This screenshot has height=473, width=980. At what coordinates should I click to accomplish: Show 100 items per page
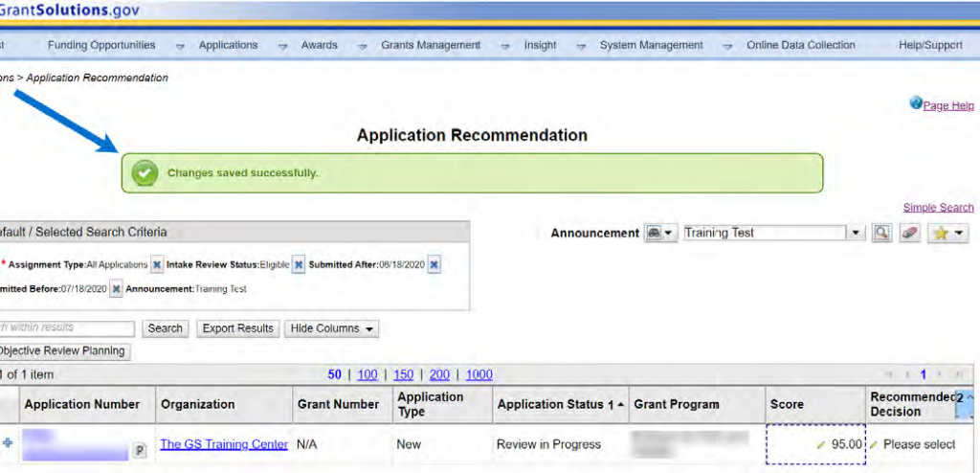click(367, 374)
